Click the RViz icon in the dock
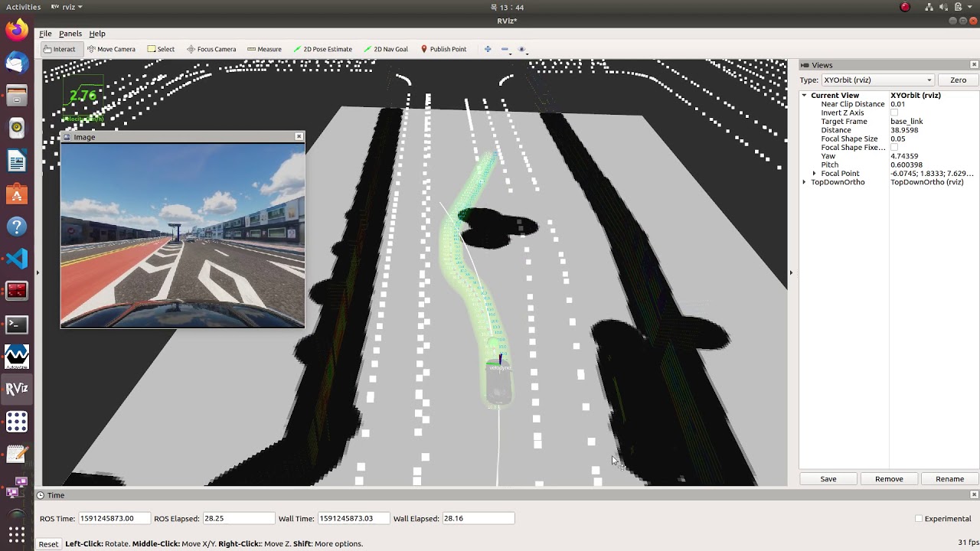Screen dimensions: 980x551 [x=17, y=389]
